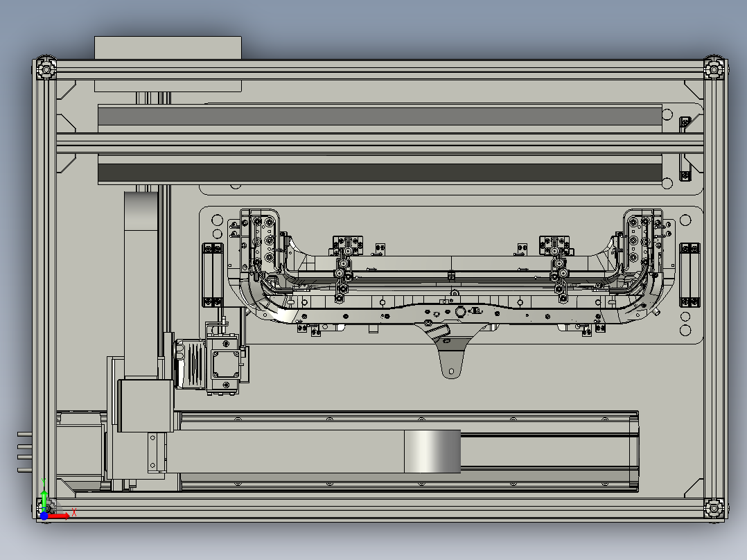Select the left-center clamp on the bumper fixture
The width and height of the screenshot is (747, 560).
344,269
